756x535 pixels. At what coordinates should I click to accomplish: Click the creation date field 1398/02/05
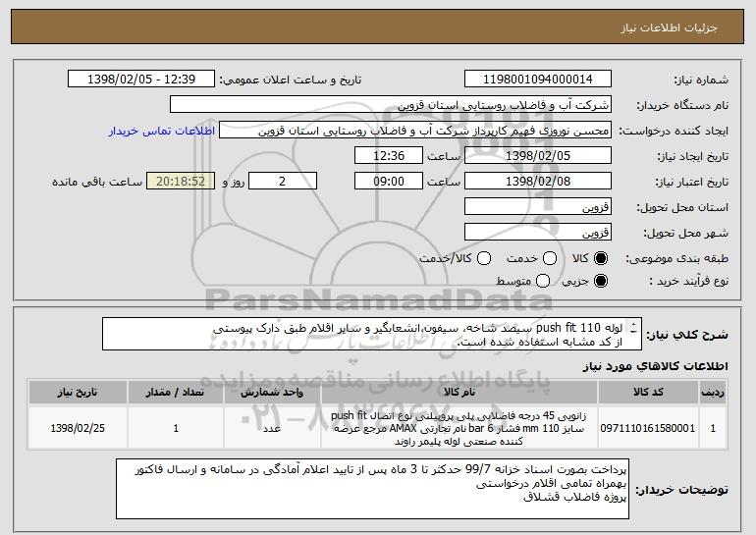tap(538, 156)
